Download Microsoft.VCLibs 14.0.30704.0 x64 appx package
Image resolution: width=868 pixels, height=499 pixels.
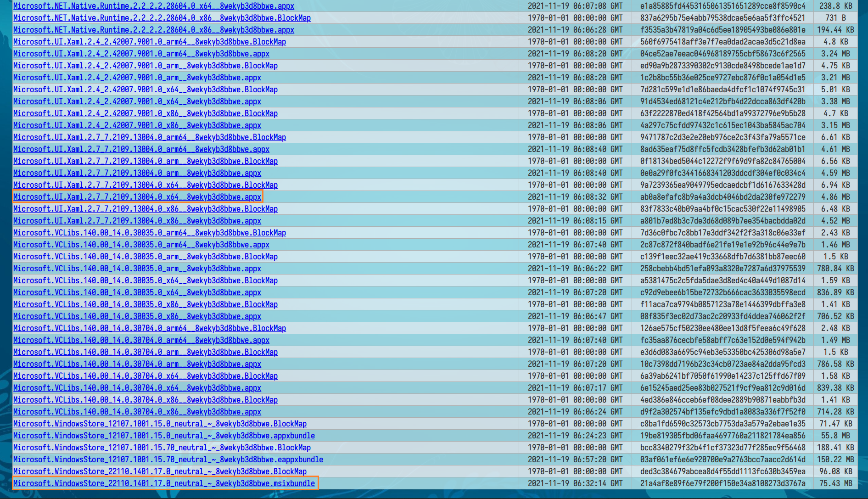(137, 388)
